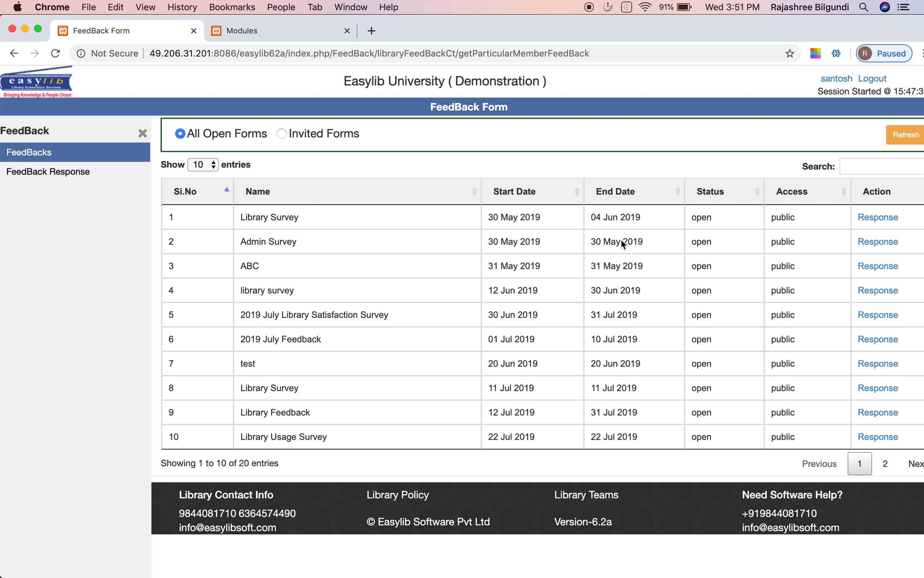The height and width of the screenshot is (578, 924).
Task: Open the colorful grid extension icon
Action: pyautogui.click(x=815, y=53)
